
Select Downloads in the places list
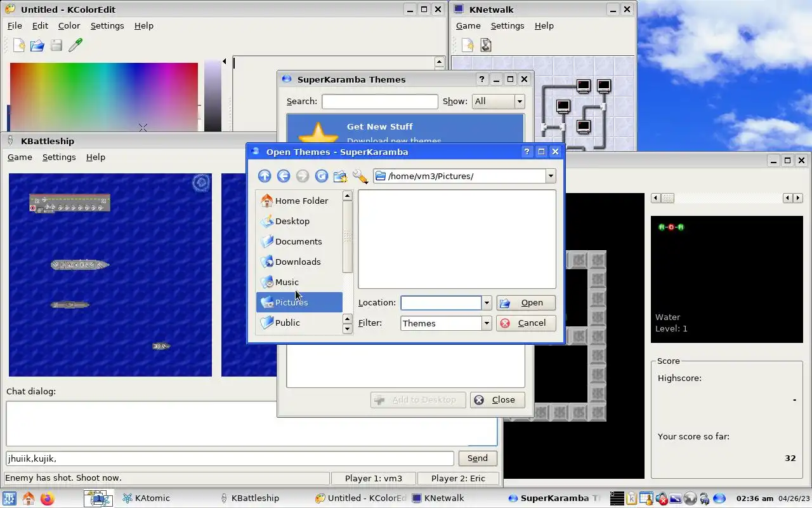click(x=299, y=262)
